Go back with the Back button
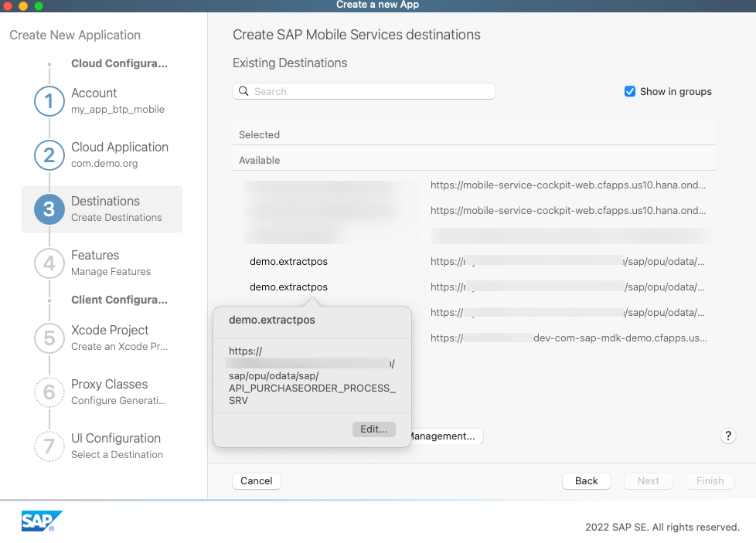 point(586,481)
